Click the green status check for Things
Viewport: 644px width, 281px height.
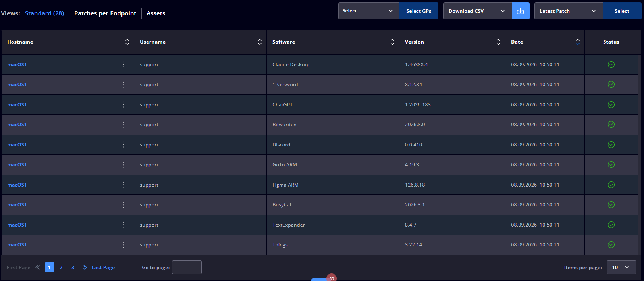tap(611, 245)
